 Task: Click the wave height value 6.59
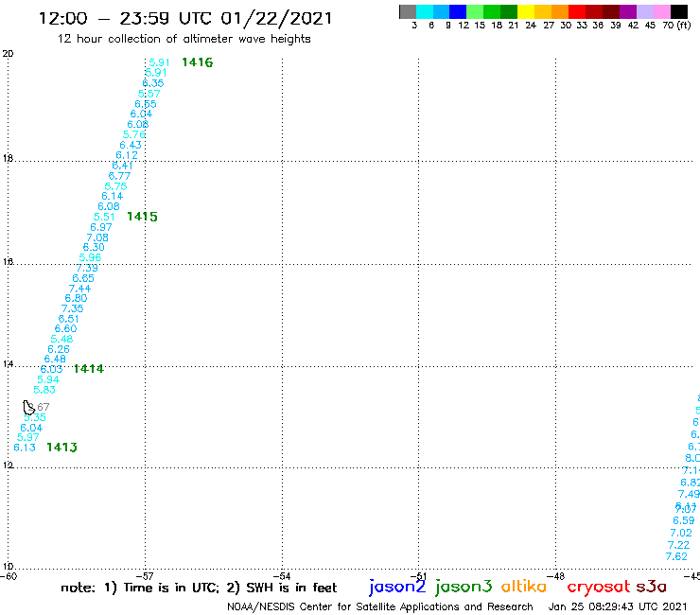684,520
